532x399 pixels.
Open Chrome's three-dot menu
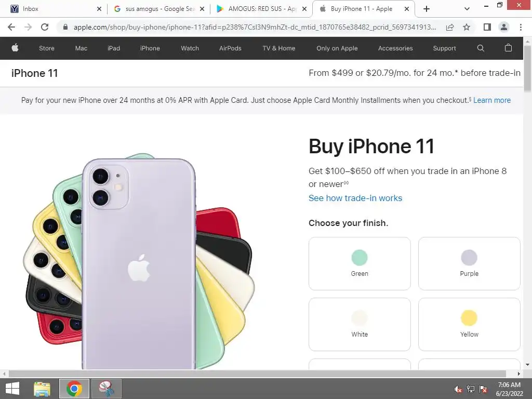click(x=521, y=27)
